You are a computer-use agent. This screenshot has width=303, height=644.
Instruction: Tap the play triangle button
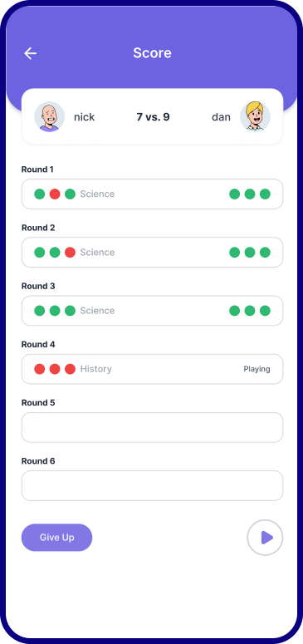[265, 538]
